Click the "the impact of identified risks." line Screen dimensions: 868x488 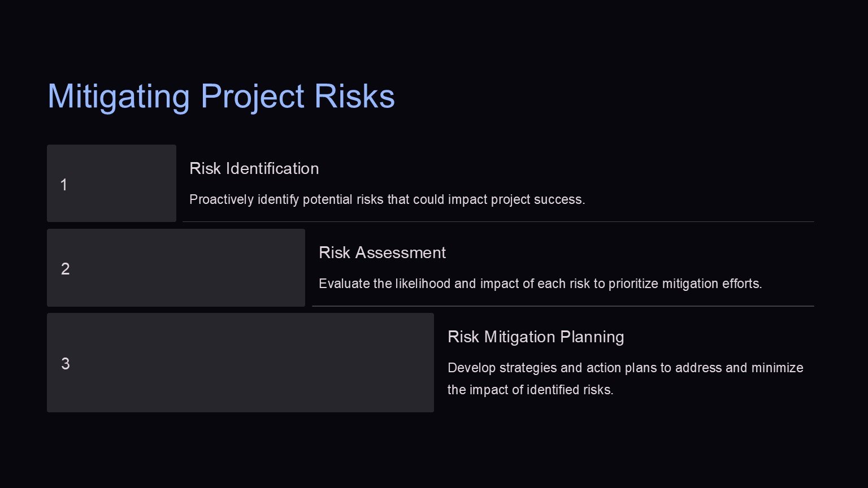[x=530, y=390]
